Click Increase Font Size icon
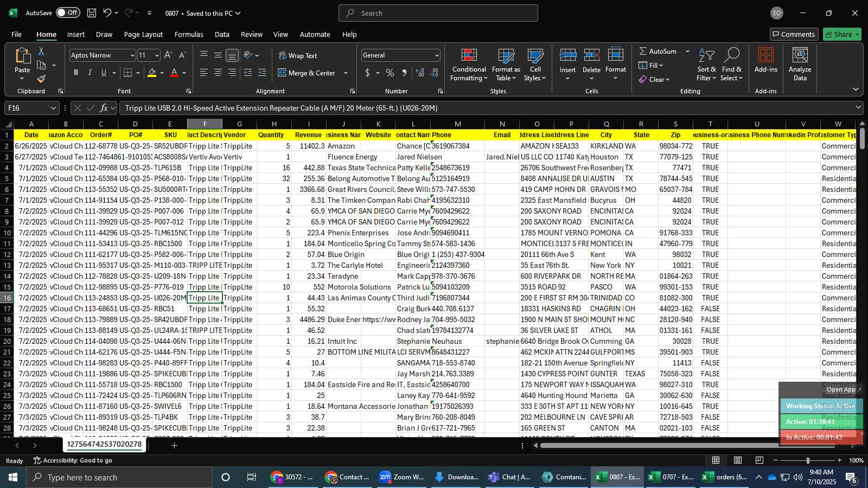The width and height of the screenshot is (868, 488). pyautogui.click(x=168, y=55)
